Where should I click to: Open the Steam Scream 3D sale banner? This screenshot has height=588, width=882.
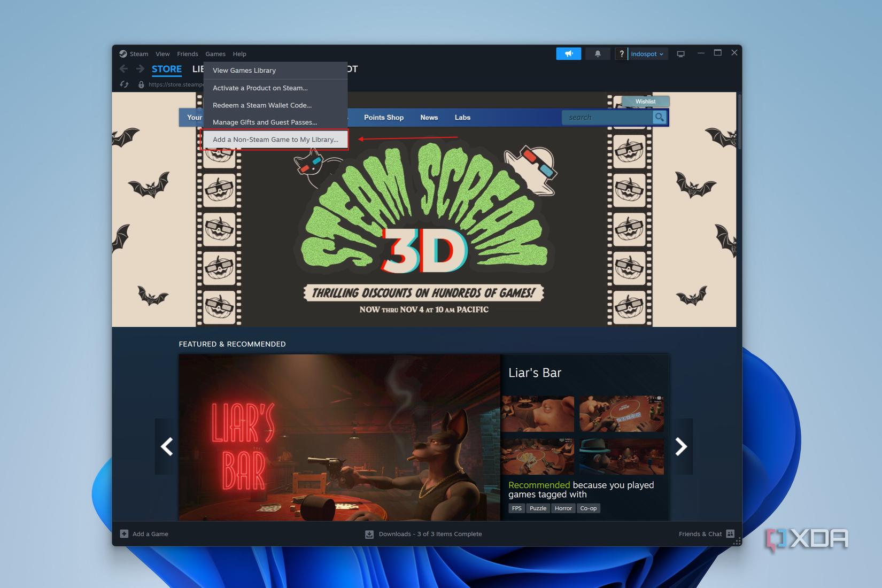click(x=424, y=227)
